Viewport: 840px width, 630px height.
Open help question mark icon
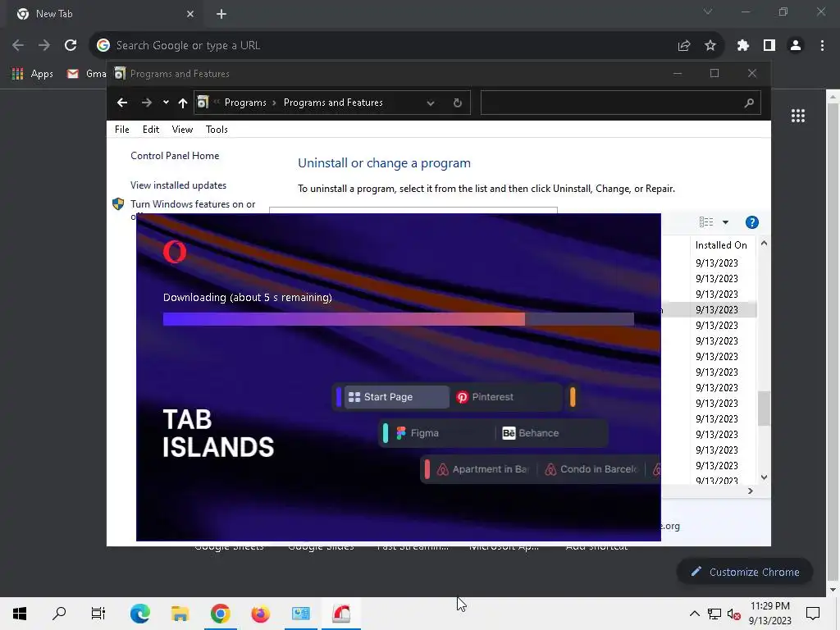tap(751, 222)
